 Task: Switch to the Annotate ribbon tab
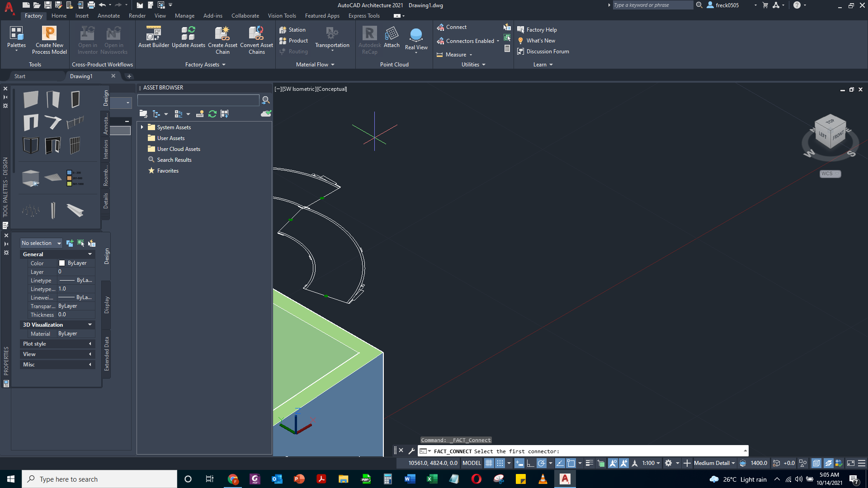click(x=108, y=15)
